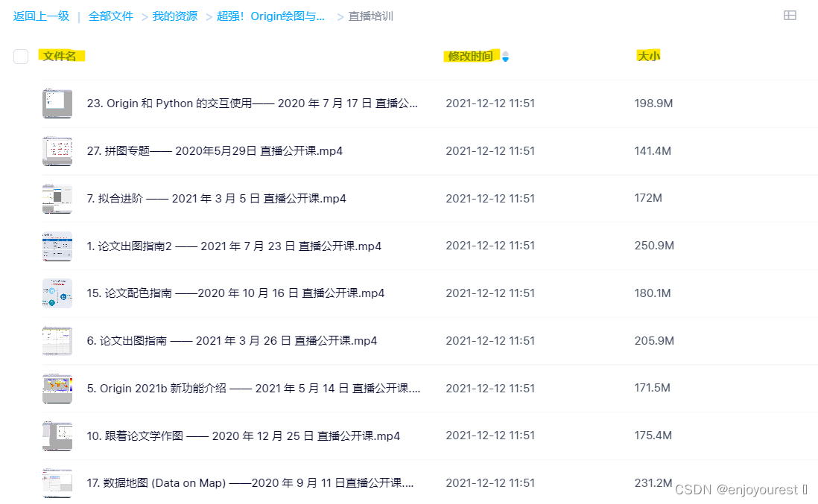Click the 大小 column header

(x=648, y=55)
